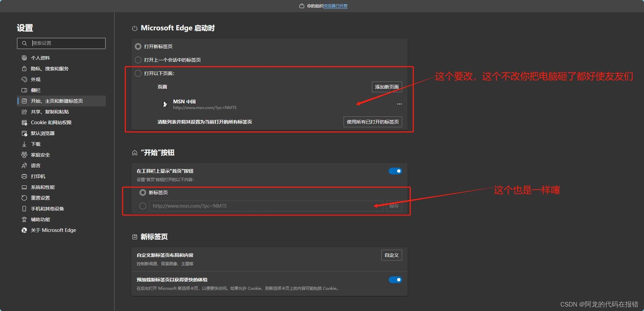Viewport: 644px width, 311px height.
Task: Click the home page URL input field
Action: pyautogui.click(x=266, y=206)
